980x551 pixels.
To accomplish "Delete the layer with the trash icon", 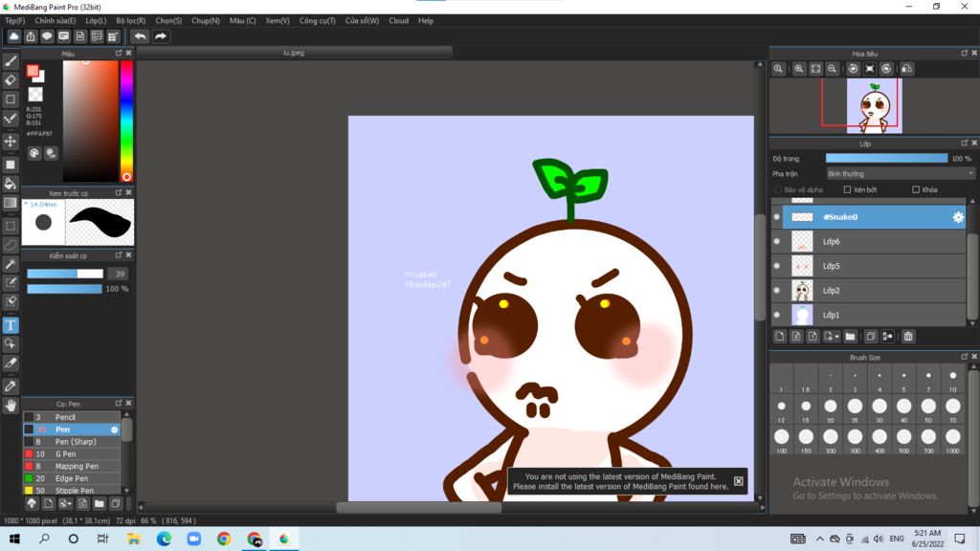I will pos(908,337).
